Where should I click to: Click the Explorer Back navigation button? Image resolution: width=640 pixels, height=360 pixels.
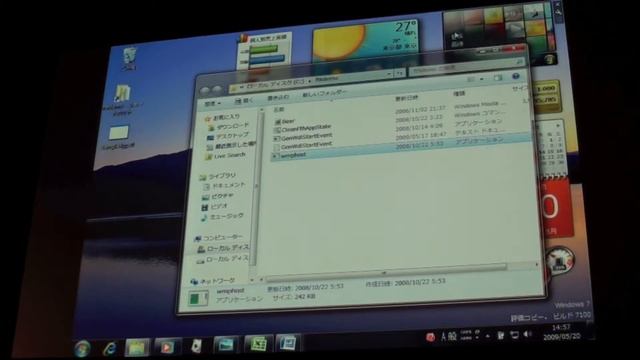205,90
